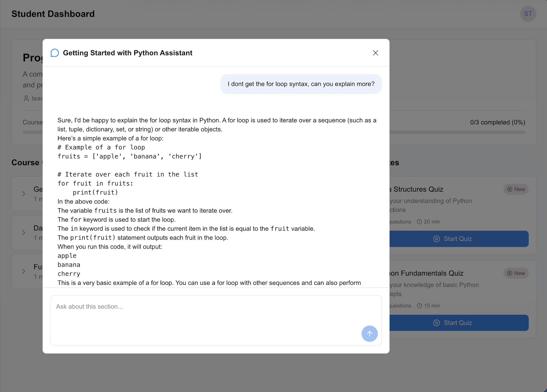This screenshot has width=547, height=392.
Task: Click the teacher person icon
Action: coord(26,99)
